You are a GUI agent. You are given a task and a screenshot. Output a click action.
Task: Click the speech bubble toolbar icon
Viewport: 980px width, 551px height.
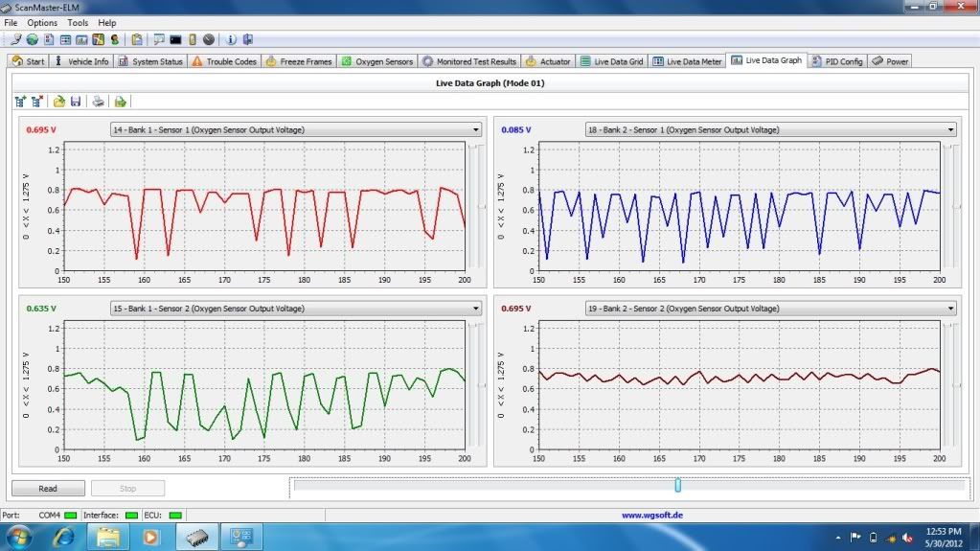tap(159, 39)
